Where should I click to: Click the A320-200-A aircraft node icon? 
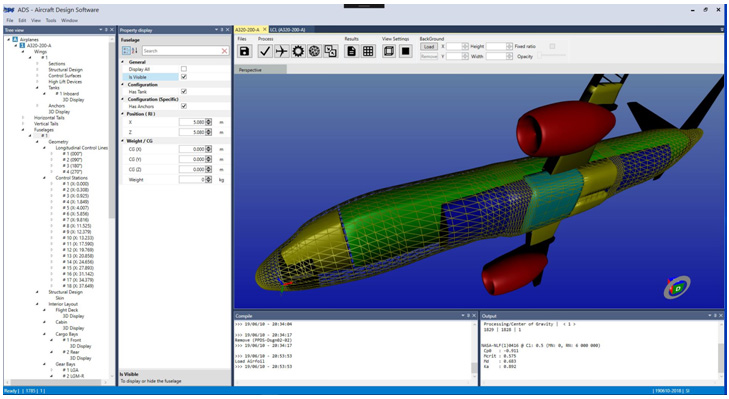pos(22,46)
